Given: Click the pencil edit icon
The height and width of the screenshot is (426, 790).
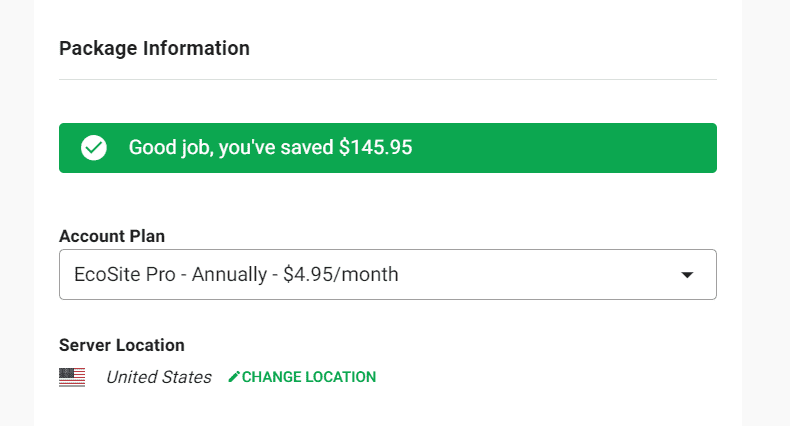Looking at the screenshot, I should 234,377.
